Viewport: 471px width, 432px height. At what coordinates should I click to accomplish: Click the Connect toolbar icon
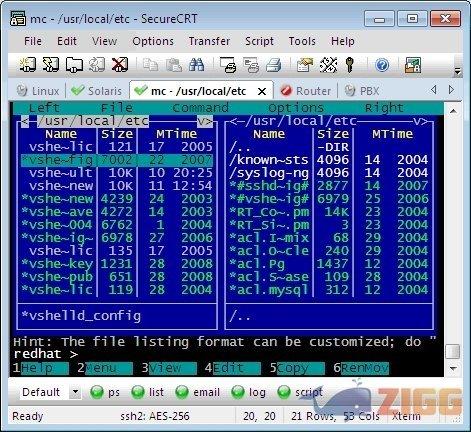(27, 64)
